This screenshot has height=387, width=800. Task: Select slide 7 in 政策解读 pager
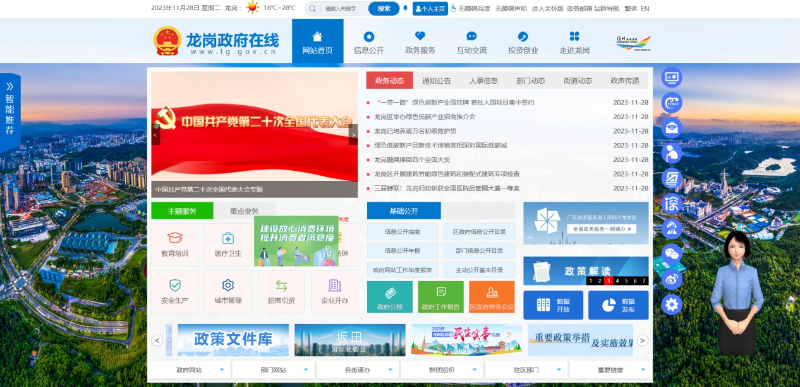click(644, 281)
